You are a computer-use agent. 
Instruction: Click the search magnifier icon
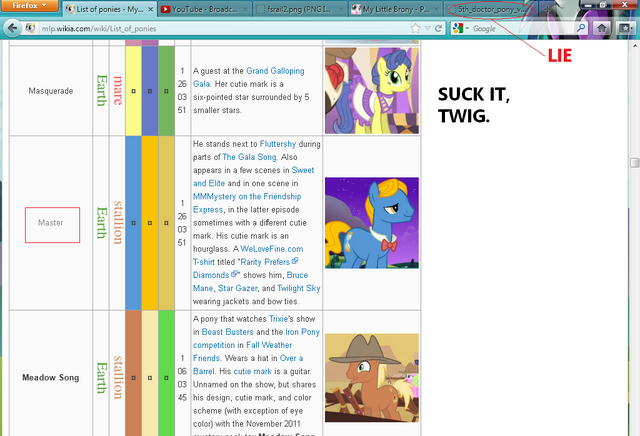click(x=580, y=28)
